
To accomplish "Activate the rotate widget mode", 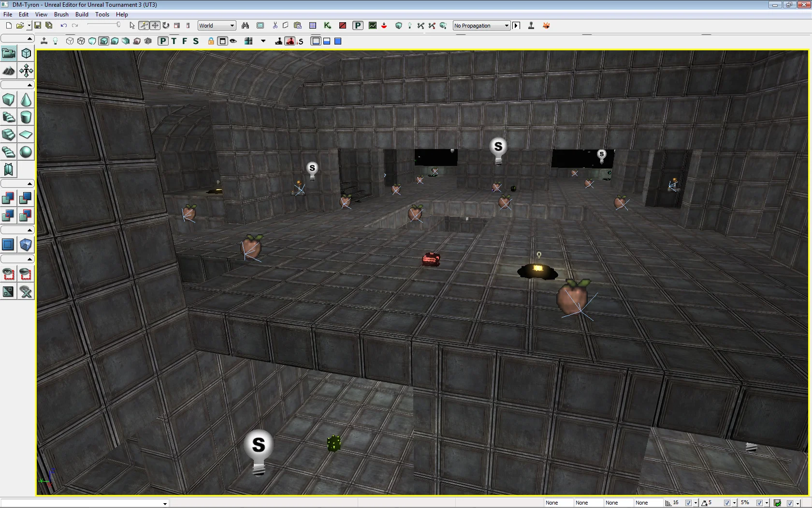I will coord(166,26).
